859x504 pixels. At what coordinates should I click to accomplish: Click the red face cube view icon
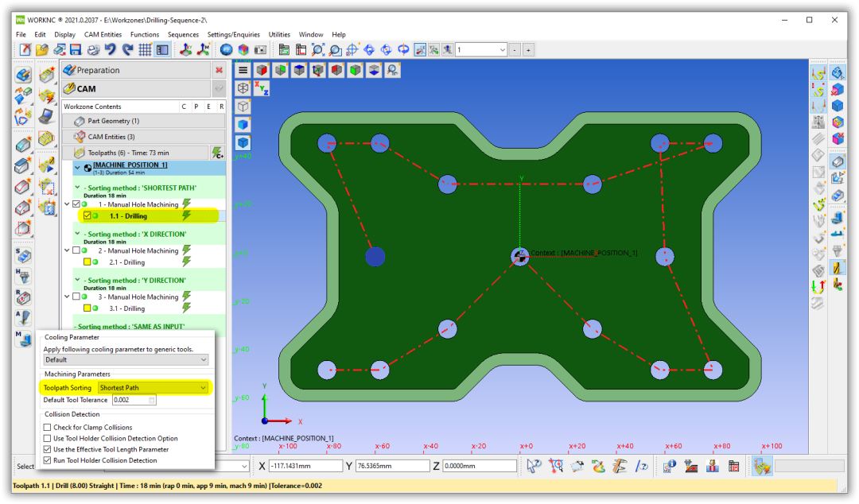coord(262,70)
